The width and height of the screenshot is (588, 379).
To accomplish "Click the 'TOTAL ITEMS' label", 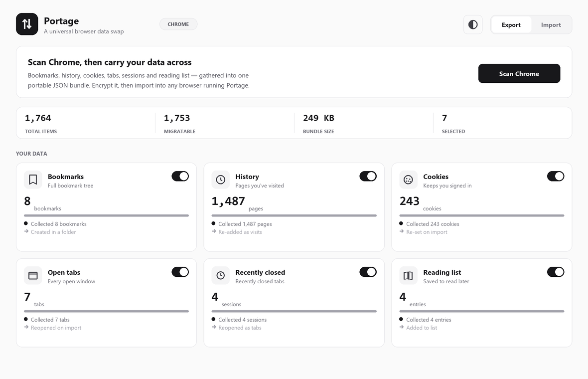I will [x=41, y=131].
